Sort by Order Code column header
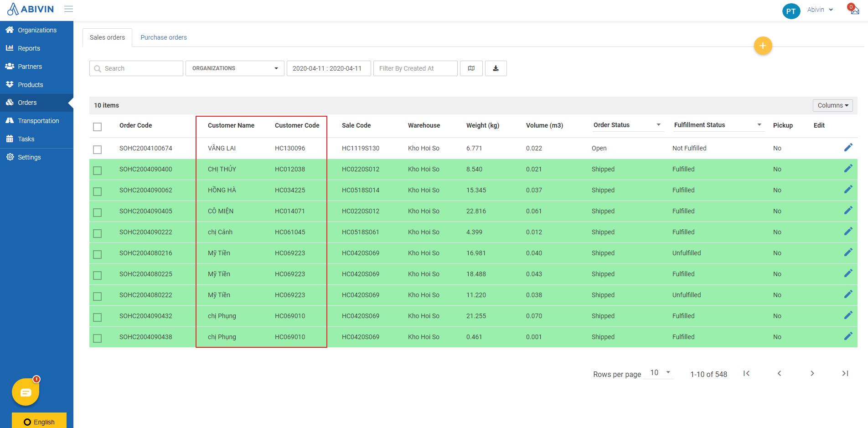 (135, 125)
